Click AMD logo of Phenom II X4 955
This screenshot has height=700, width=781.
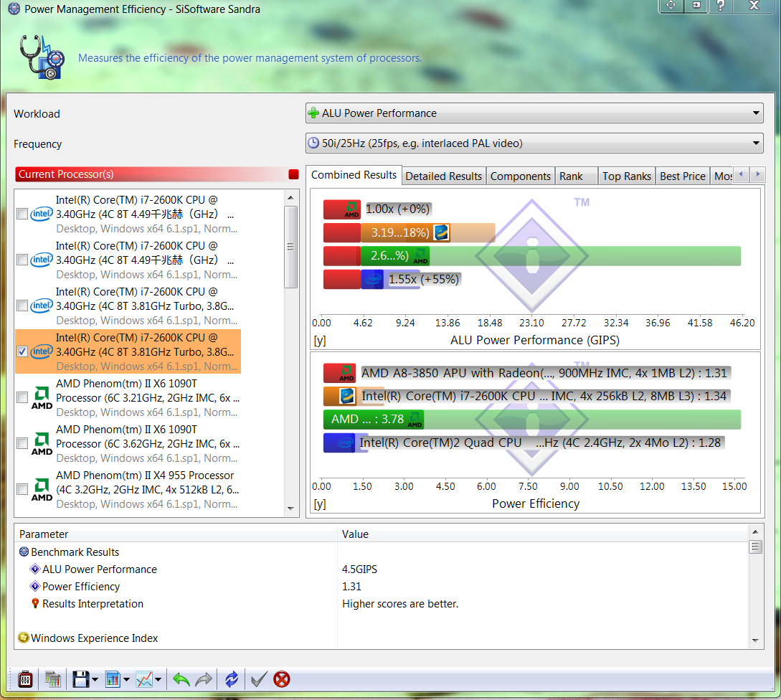42,489
